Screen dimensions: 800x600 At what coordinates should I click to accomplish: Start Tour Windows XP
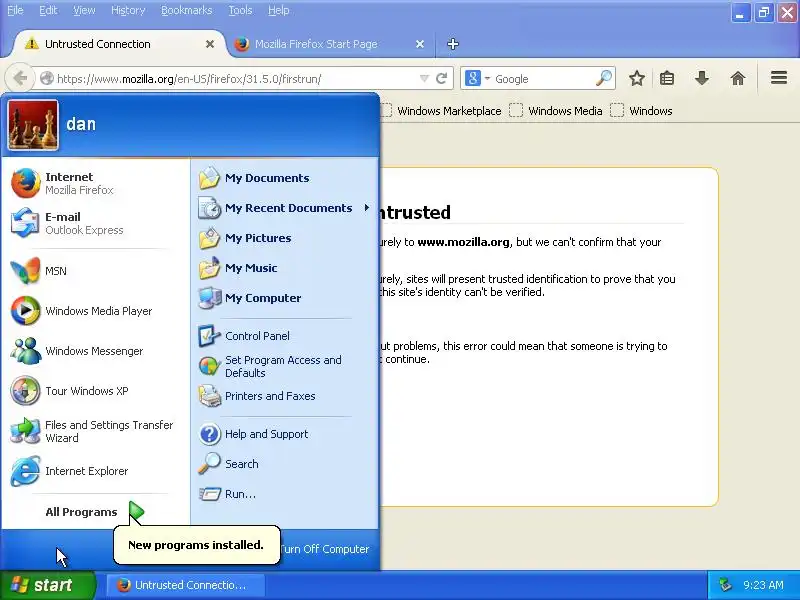tap(96, 391)
